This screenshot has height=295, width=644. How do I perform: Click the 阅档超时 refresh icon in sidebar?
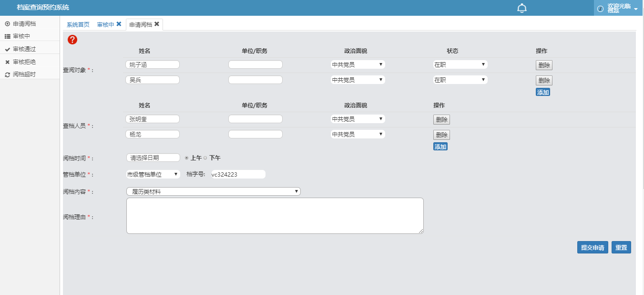click(x=7, y=74)
